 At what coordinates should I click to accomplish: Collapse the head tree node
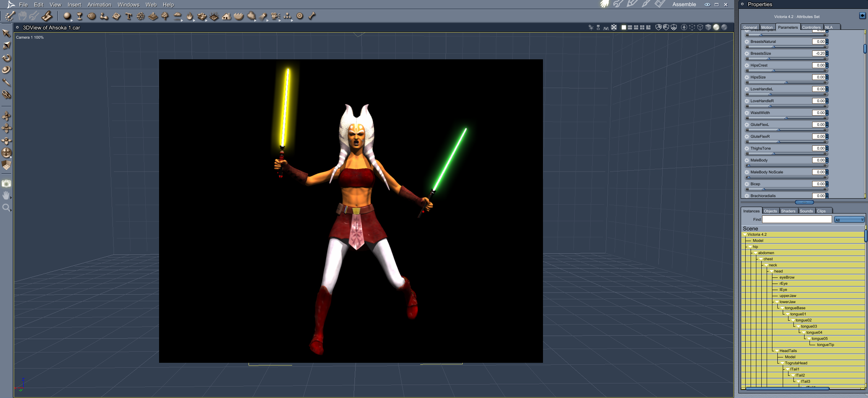point(772,271)
